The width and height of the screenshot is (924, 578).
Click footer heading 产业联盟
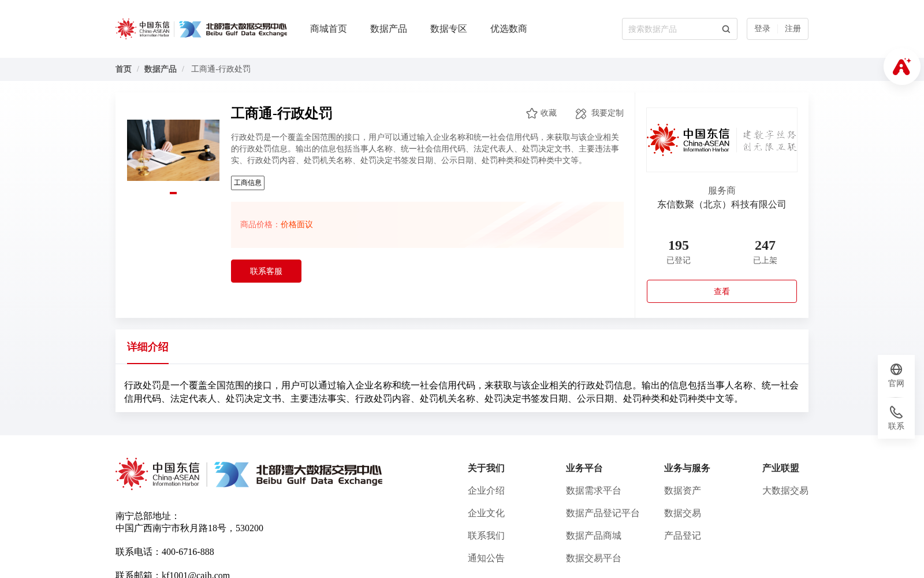tap(781, 468)
